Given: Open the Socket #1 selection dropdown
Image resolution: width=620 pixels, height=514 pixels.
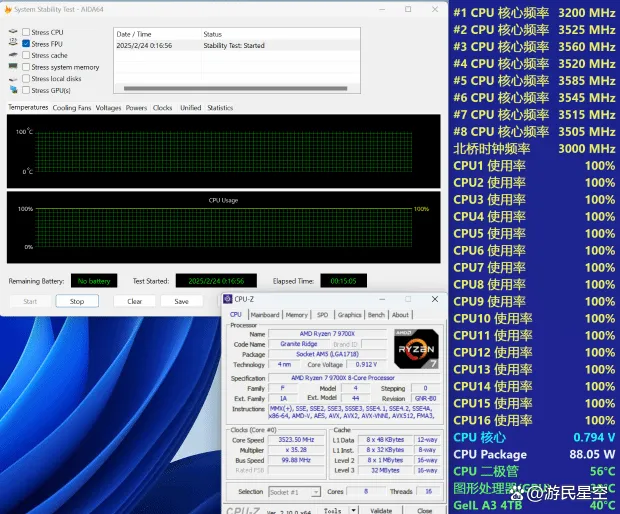Looking at the screenshot, I should click(x=294, y=492).
